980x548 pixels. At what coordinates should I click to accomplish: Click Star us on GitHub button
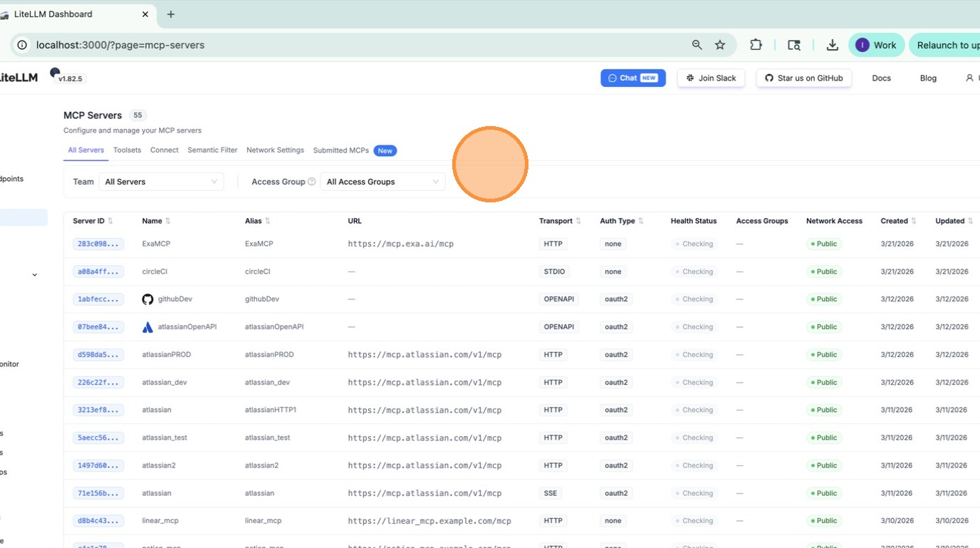(x=804, y=78)
